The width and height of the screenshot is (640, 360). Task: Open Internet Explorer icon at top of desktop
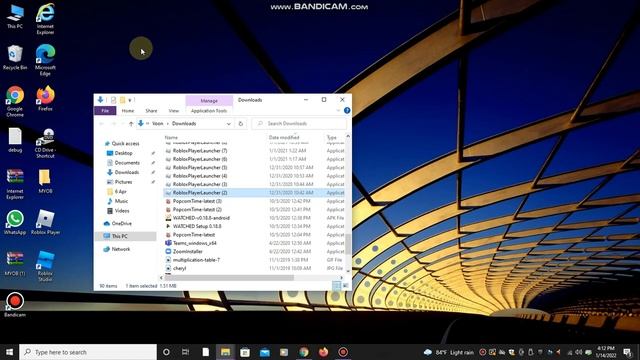point(45,18)
